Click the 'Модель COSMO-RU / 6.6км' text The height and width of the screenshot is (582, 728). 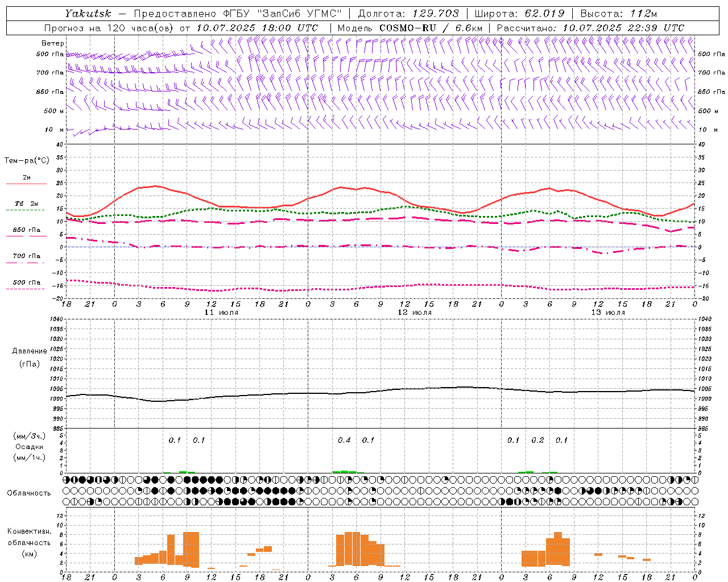410,28
